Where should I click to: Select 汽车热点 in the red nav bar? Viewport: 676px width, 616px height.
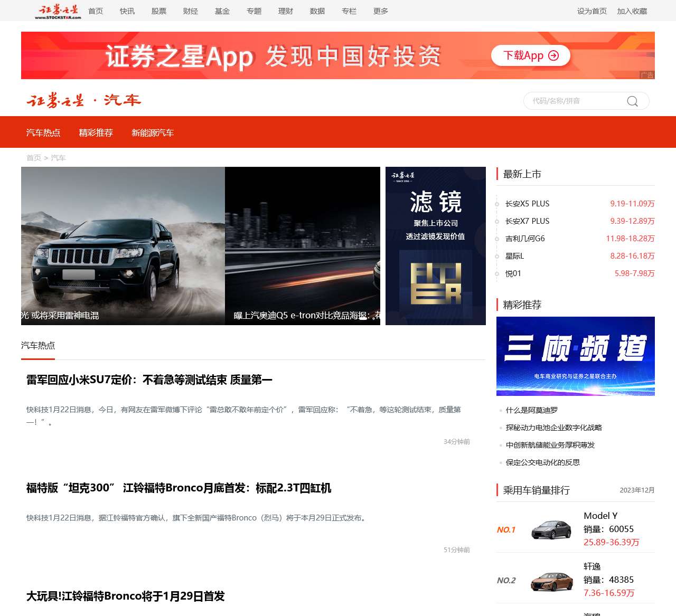pyautogui.click(x=43, y=132)
